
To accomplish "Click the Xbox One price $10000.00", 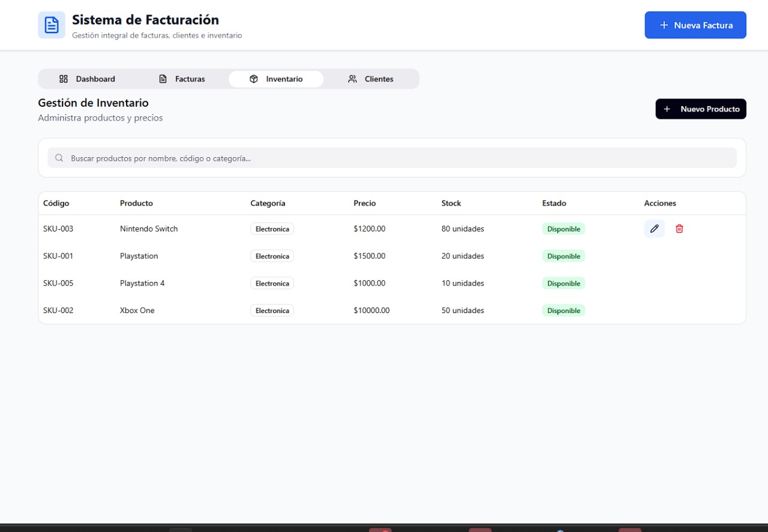I will pos(371,311).
